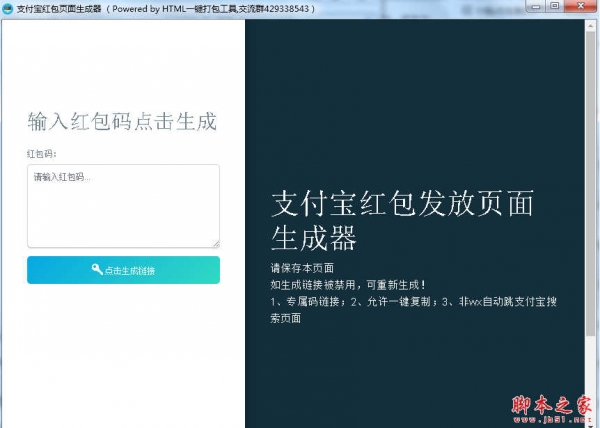Click the vertical scrollbar thumb
600x428 pixels.
coord(590,184)
